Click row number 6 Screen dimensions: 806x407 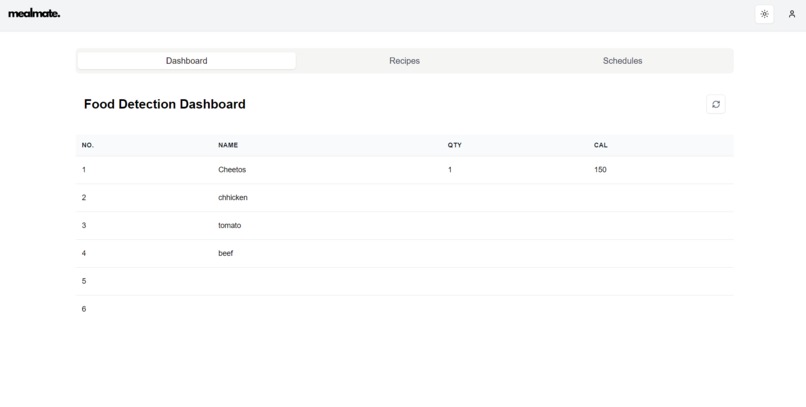tap(84, 309)
